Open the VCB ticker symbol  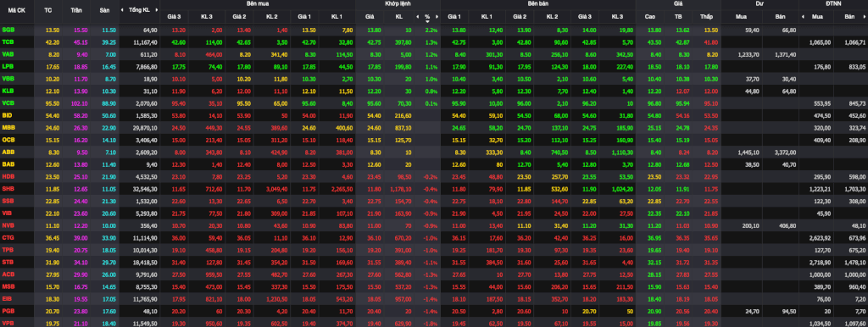point(8,103)
